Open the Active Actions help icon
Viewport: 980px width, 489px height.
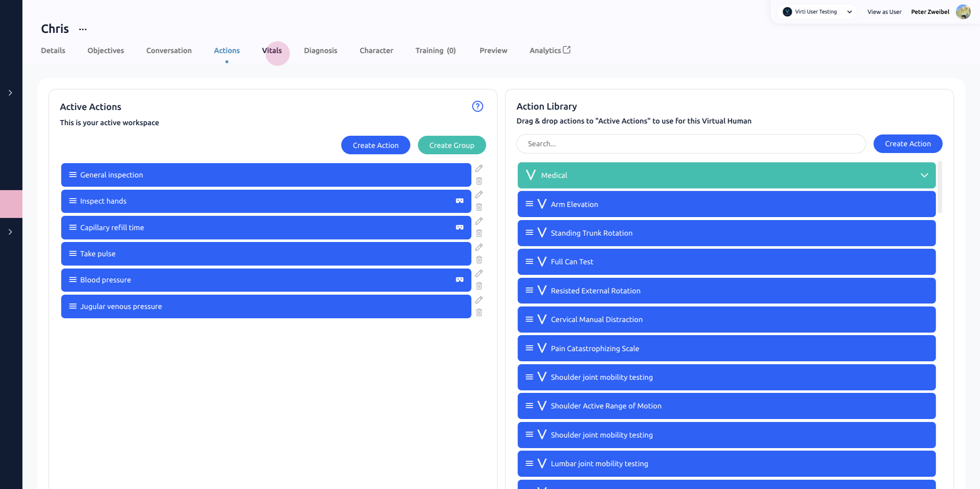point(477,106)
